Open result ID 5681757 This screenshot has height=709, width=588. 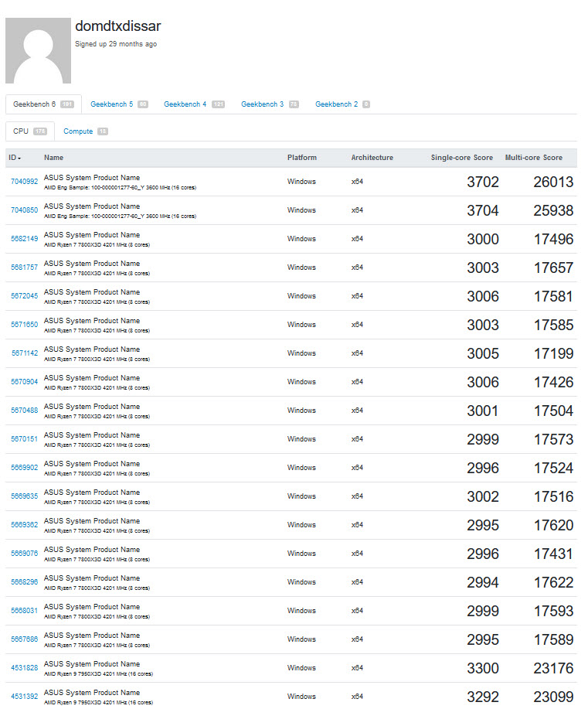[x=25, y=268]
